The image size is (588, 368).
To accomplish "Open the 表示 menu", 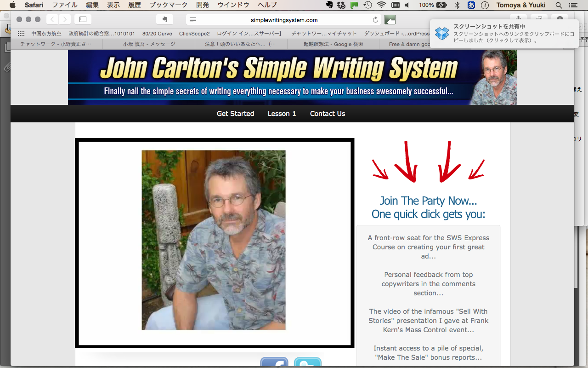I will (x=113, y=5).
